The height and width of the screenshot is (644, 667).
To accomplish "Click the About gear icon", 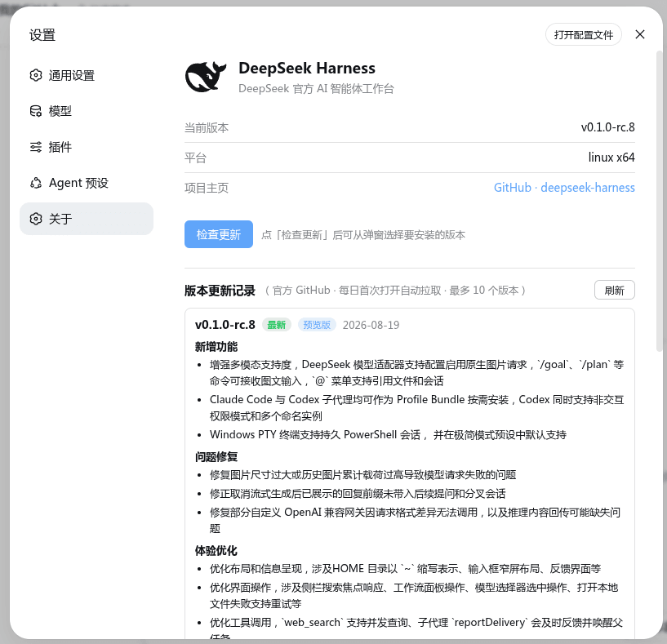I will (36, 219).
